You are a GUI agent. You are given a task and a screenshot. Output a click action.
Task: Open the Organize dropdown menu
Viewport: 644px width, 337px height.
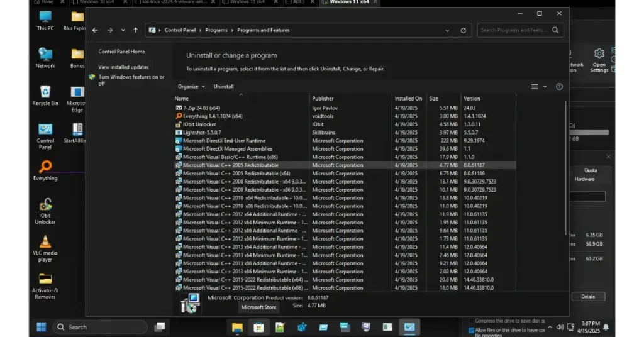191,87
